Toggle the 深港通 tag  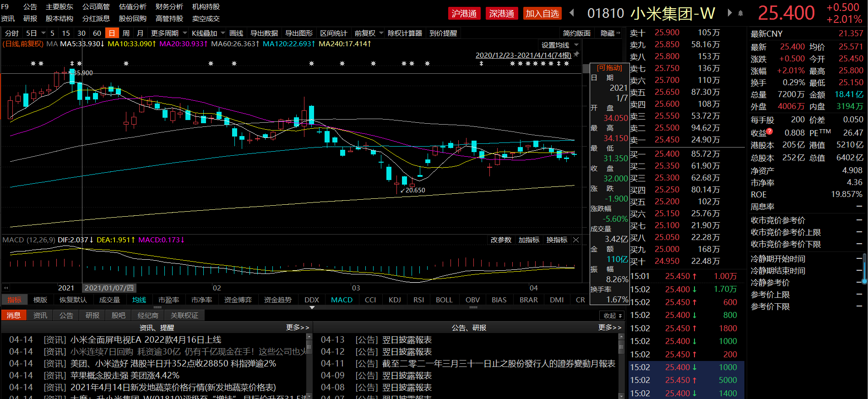(502, 14)
